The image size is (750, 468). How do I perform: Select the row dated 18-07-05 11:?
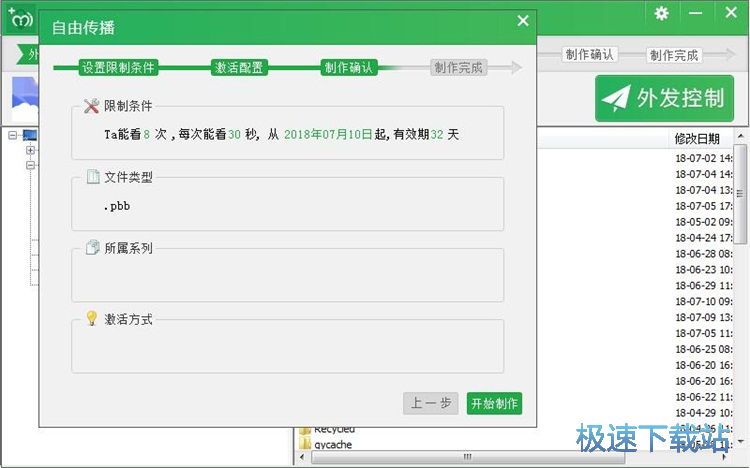click(703, 333)
